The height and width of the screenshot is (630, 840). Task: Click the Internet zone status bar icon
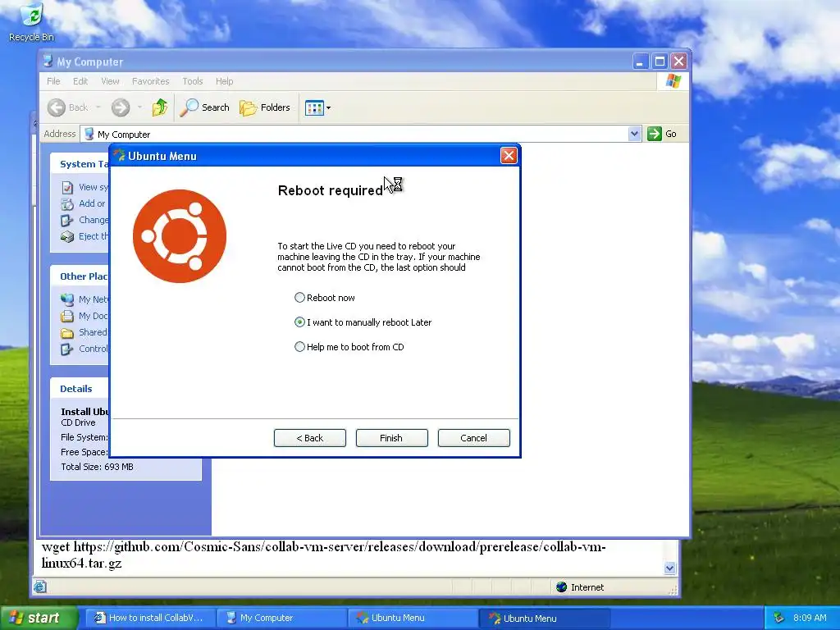561,587
